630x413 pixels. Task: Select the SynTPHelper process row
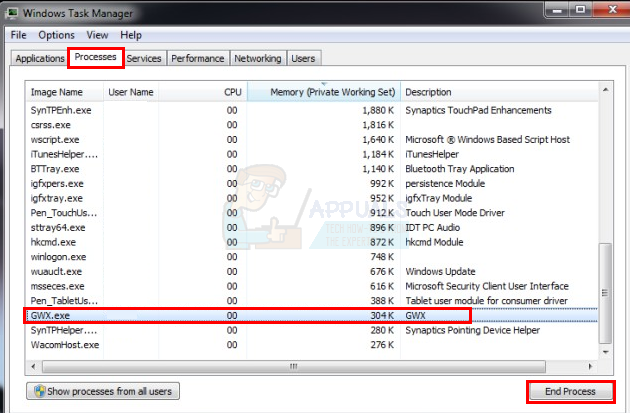(312, 330)
